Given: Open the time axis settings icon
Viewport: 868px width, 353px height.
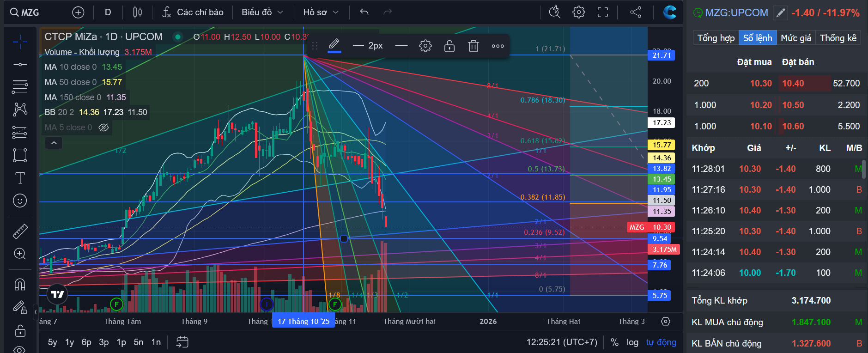Looking at the screenshot, I should (666, 322).
